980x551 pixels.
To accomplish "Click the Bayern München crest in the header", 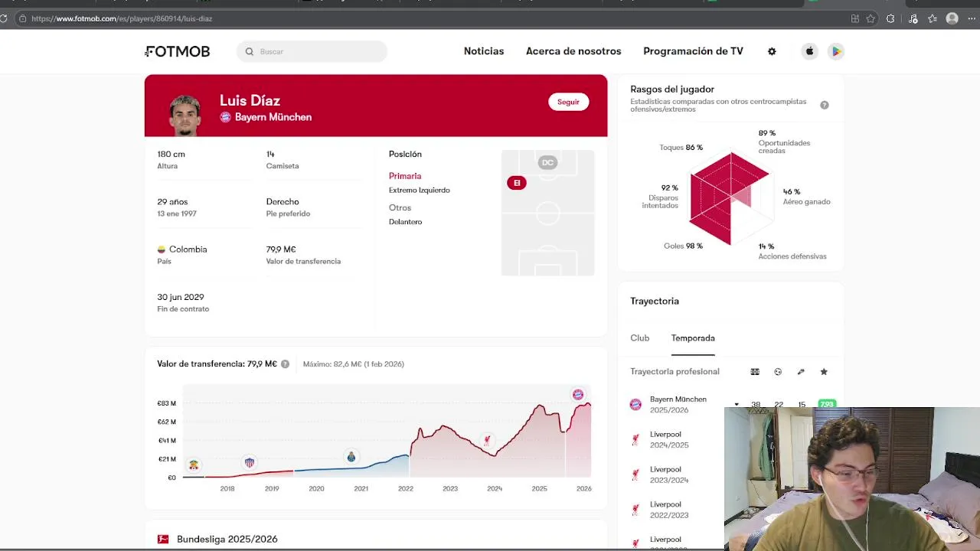I will click(x=225, y=117).
